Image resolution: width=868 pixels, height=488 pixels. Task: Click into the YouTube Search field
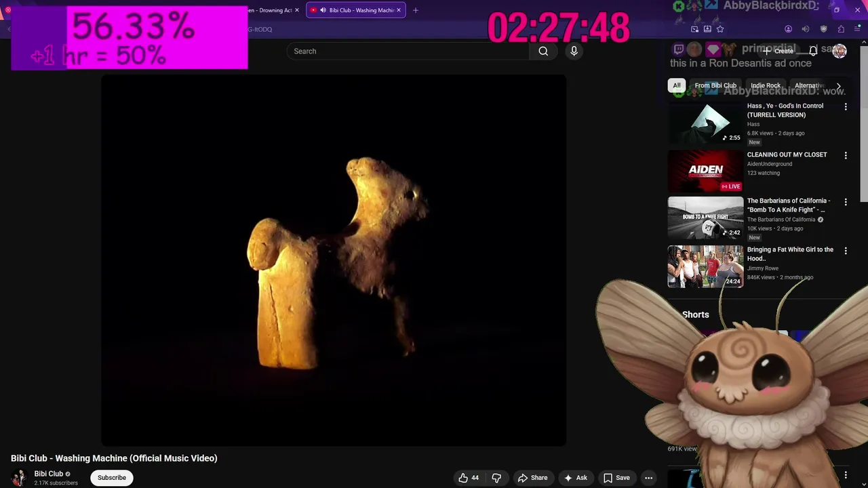[x=408, y=51]
